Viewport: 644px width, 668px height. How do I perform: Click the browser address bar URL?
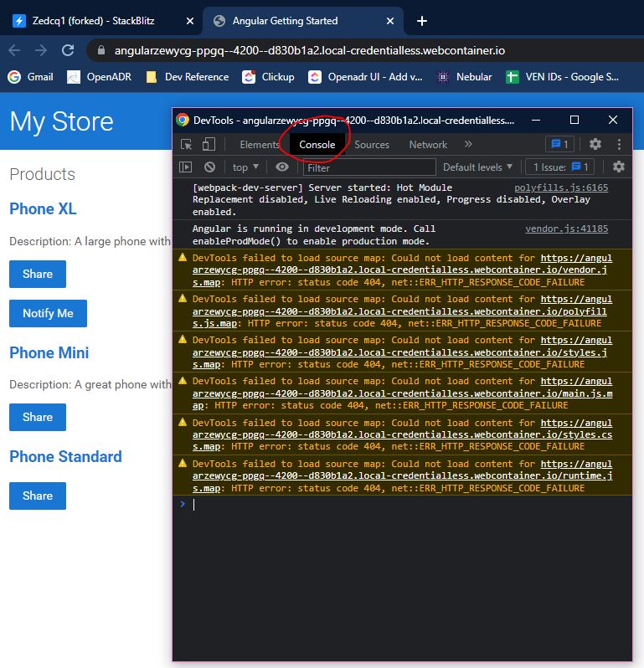coord(309,51)
